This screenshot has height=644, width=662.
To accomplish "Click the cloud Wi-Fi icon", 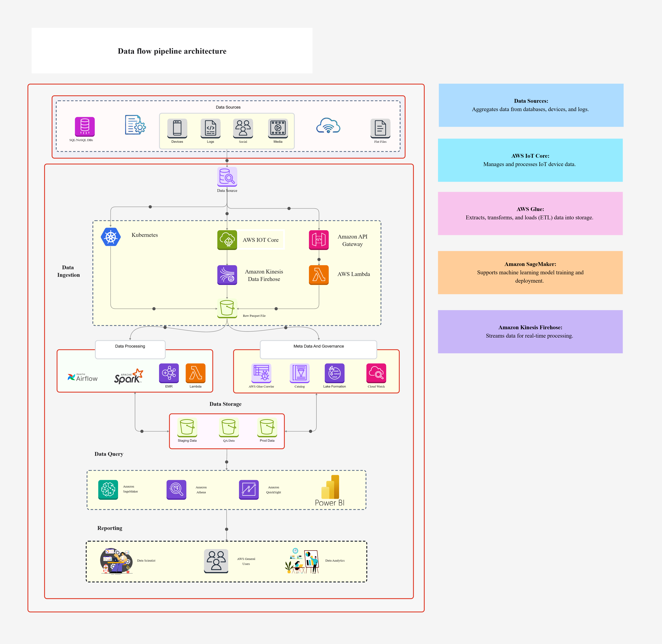I will click(x=328, y=125).
